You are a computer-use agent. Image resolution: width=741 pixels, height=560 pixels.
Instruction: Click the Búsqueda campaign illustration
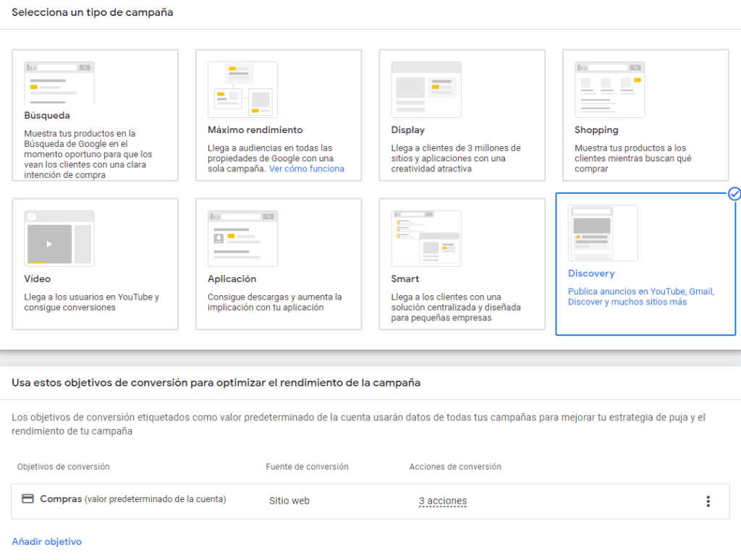pyautogui.click(x=59, y=82)
